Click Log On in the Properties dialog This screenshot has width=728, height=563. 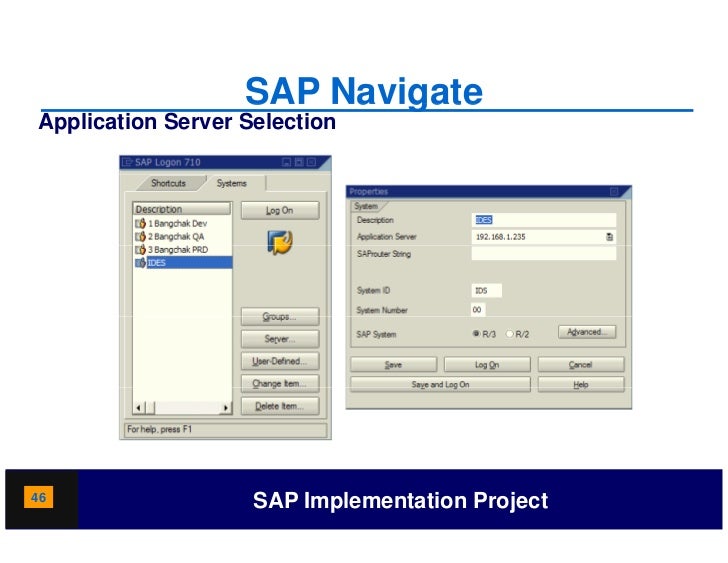[x=487, y=365]
